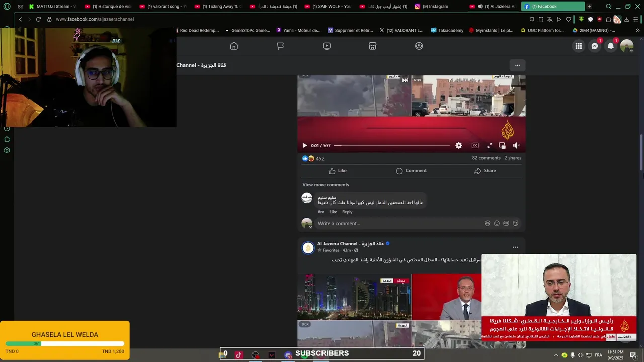Switch to valorant song tab
644x362 pixels.
[163, 7]
